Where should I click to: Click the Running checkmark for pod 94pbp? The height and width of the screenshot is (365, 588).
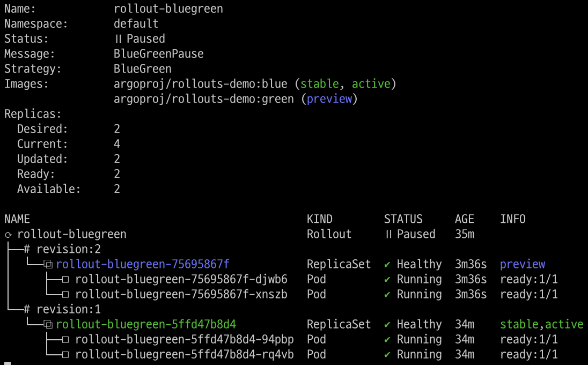[x=387, y=340]
